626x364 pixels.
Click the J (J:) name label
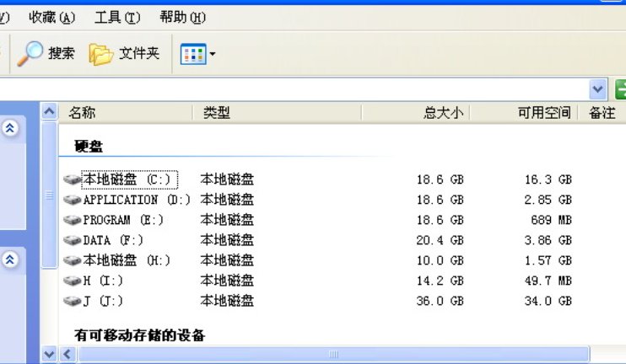tap(103, 301)
